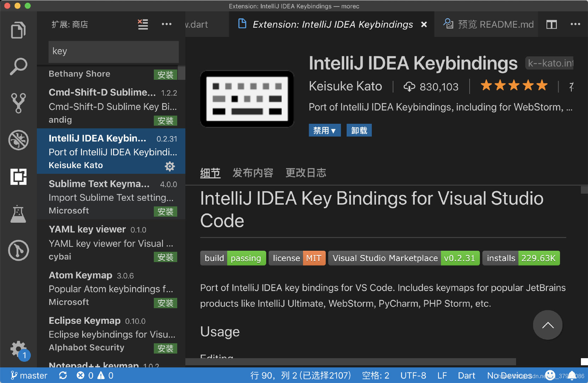Install Bethany Shore's extension
The image size is (588, 383).
[x=166, y=75]
